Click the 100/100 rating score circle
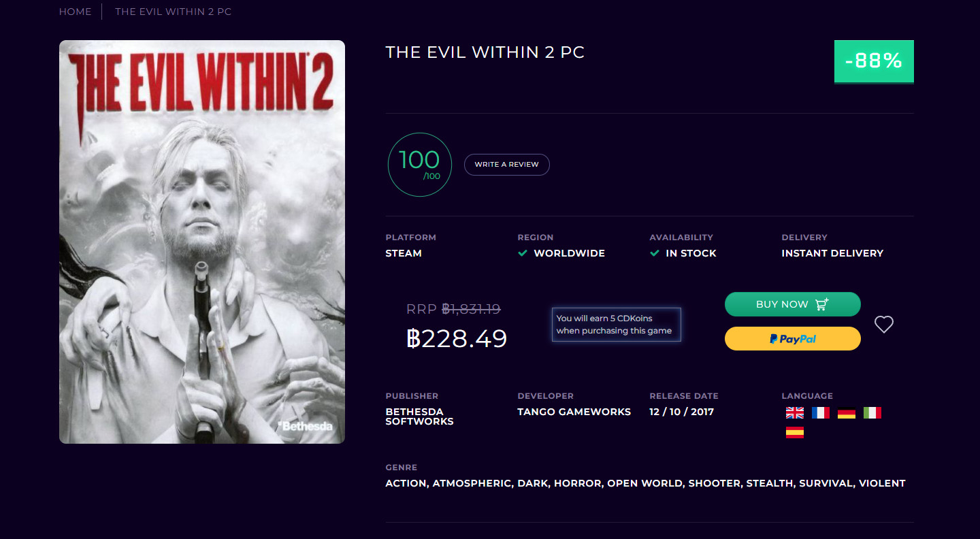This screenshot has height=539, width=980. (420, 165)
